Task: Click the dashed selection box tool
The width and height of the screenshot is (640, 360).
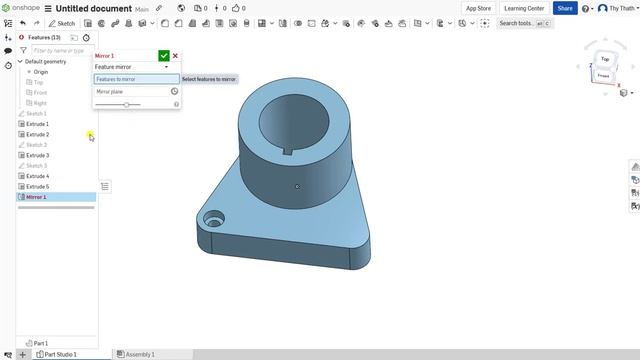Action: (484, 24)
